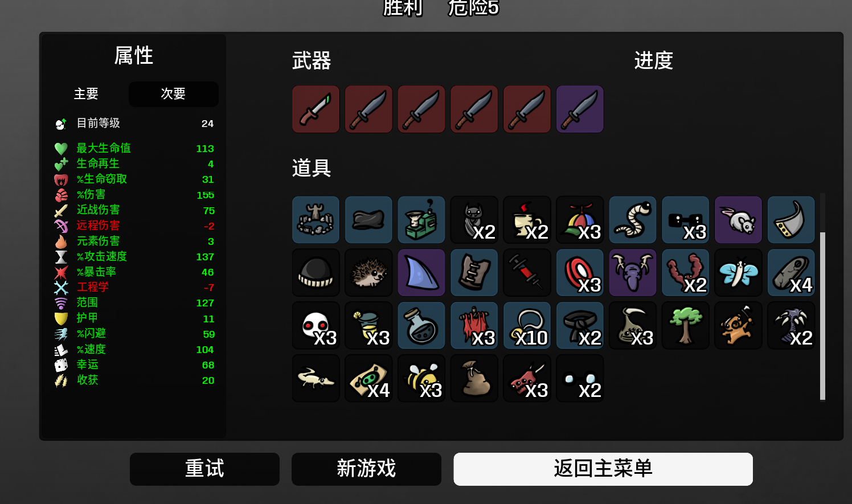Select the bee item x3
This screenshot has height=504, width=852.
click(x=421, y=378)
